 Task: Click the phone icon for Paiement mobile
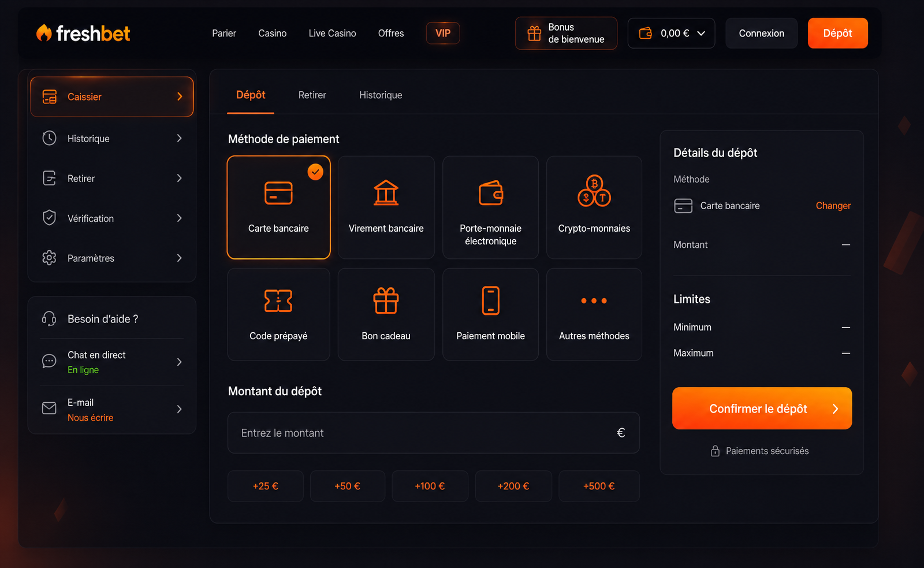[x=490, y=300]
